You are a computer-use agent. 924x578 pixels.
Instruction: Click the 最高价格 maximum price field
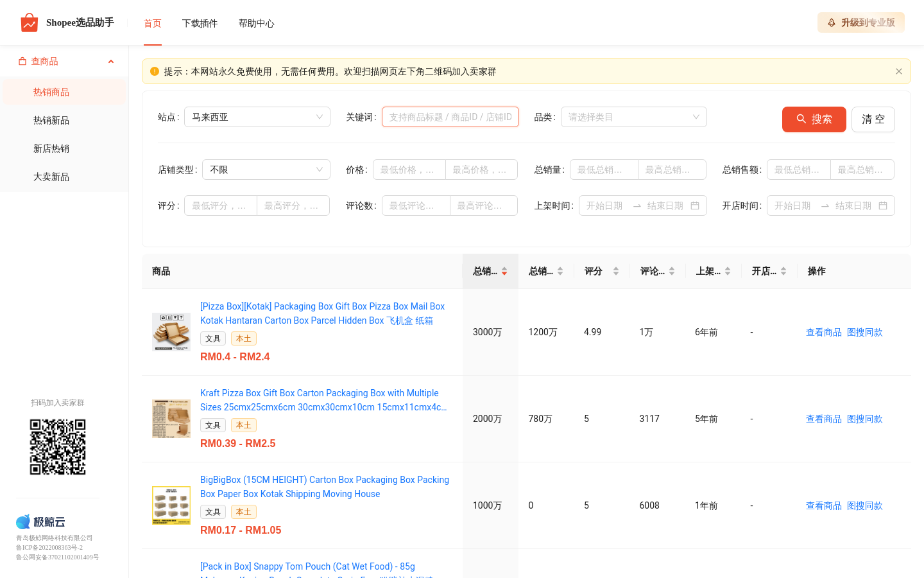pos(481,170)
